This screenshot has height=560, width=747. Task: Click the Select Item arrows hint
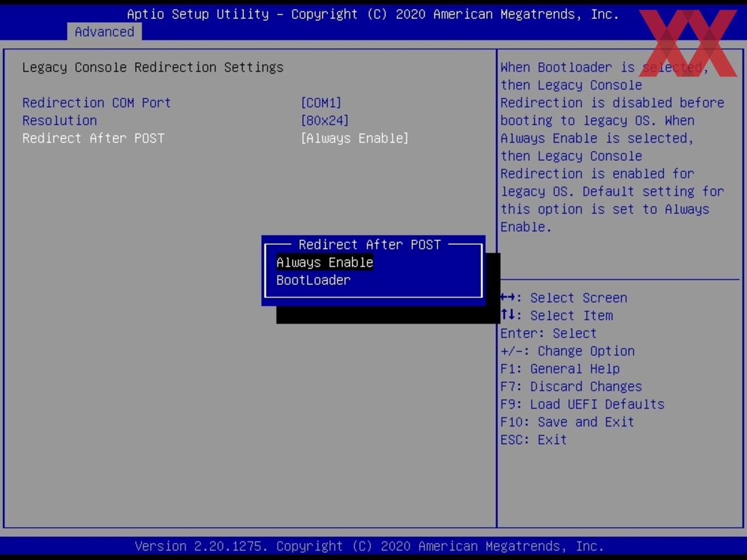click(x=556, y=315)
